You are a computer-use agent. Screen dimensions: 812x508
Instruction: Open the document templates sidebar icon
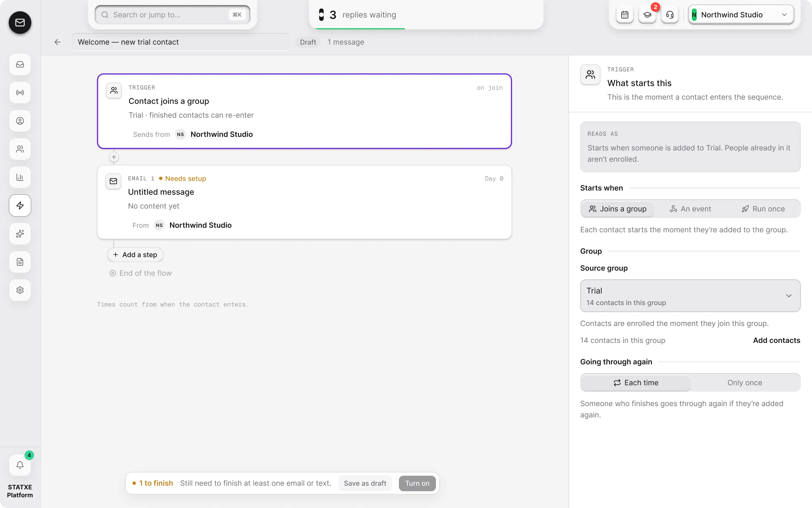click(20, 262)
